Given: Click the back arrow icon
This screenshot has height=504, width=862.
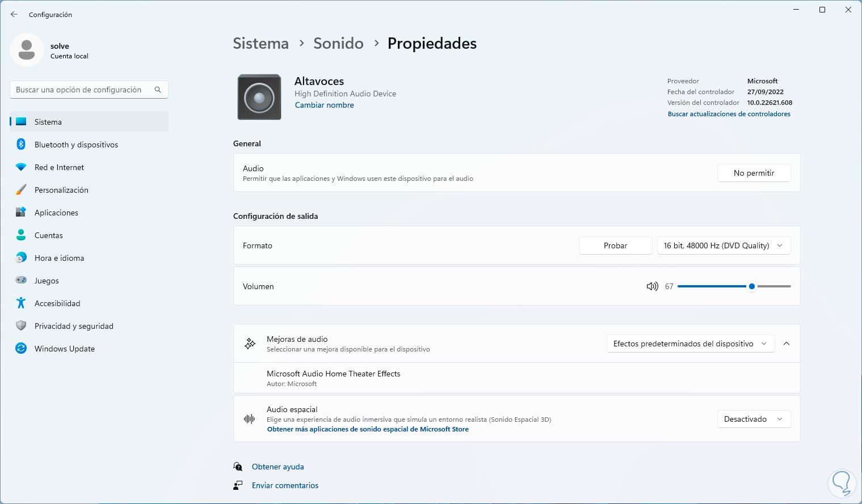Looking at the screenshot, I should tap(14, 14).
